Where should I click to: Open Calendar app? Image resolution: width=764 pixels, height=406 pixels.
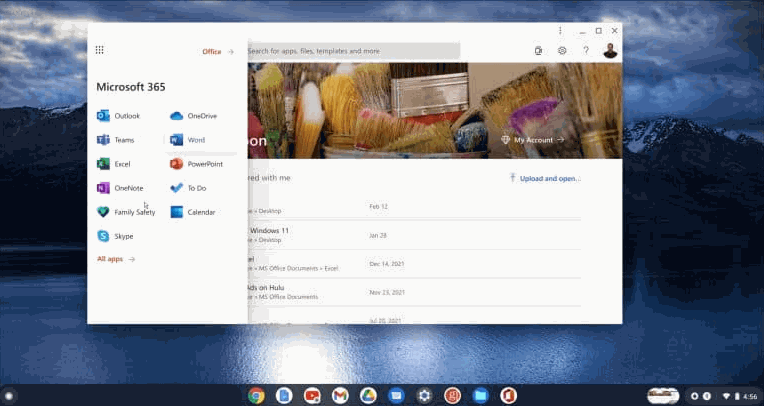[x=192, y=212]
